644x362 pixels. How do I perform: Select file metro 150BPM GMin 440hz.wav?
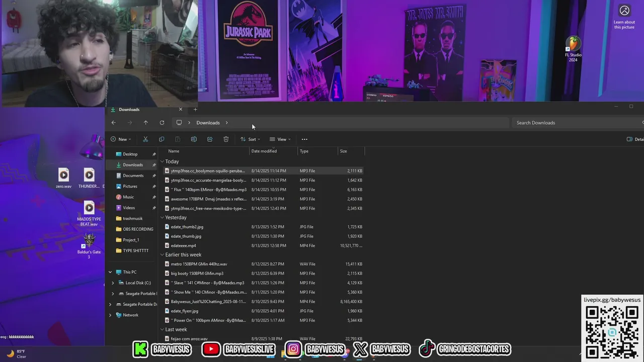tap(263, 264)
